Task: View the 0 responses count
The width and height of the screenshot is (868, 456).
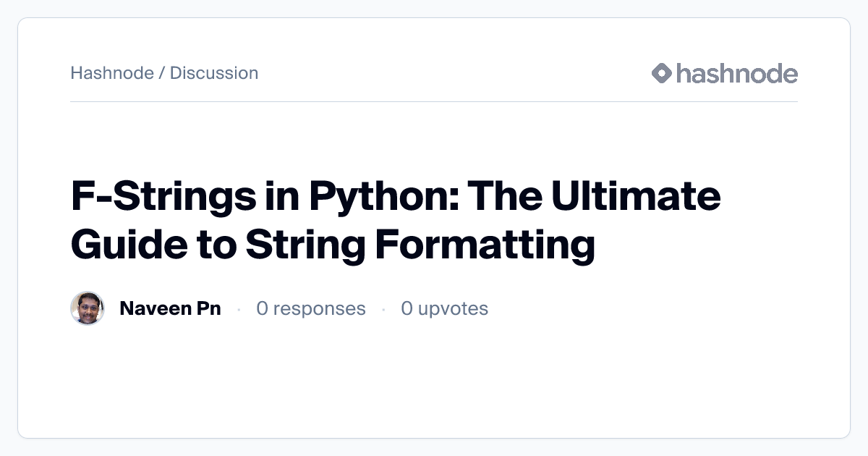Action: [x=311, y=309]
